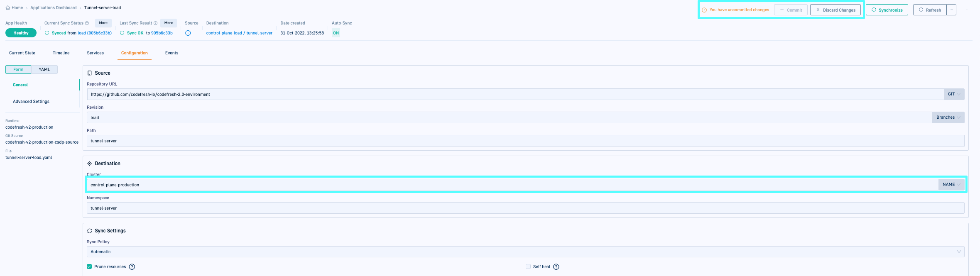Click help icon next to Last Sync Result
The width and height of the screenshot is (980, 276).
click(x=155, y=23)
